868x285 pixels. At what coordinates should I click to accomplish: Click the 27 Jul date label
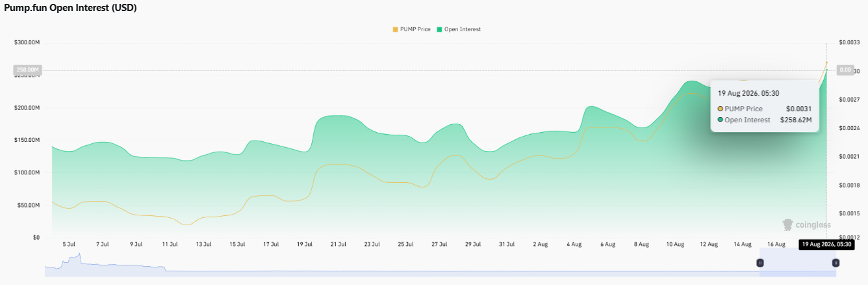439,245
